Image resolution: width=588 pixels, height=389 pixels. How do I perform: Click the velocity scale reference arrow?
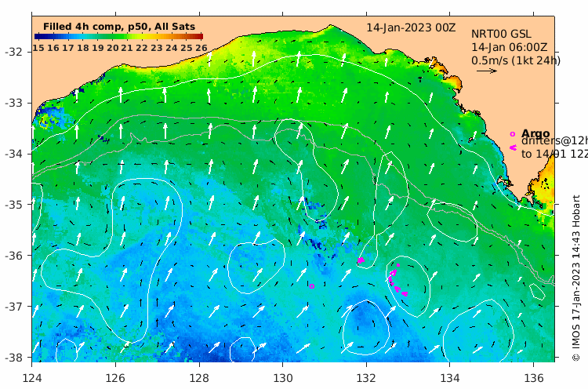[487, 71]
